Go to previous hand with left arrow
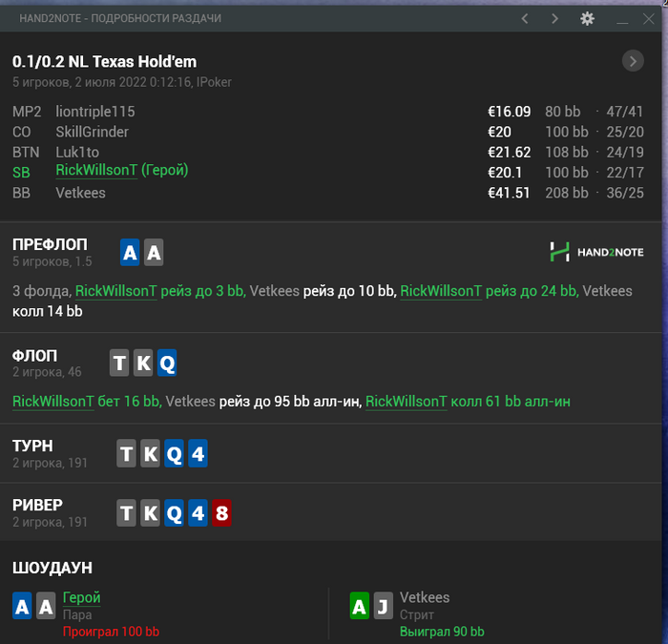668x644 pixels. 525,19
